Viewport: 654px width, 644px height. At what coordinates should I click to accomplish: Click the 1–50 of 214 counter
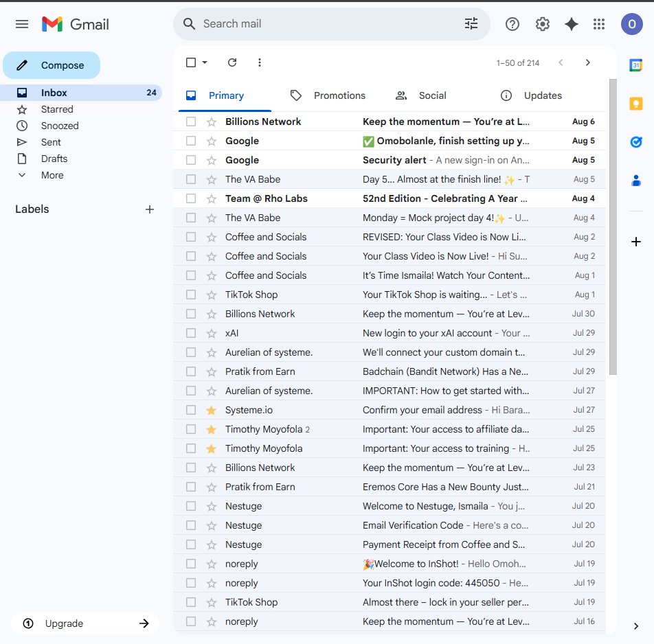(517, 63)
